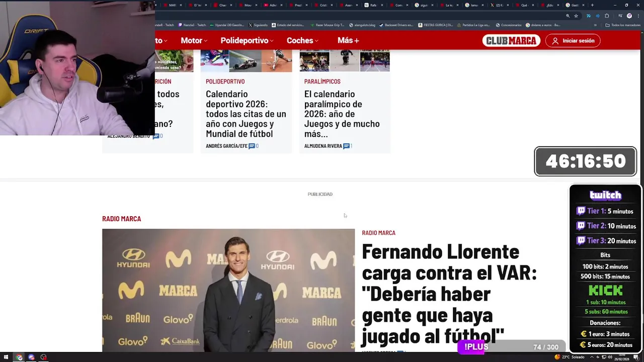Screen dimensions: 644x362
Task: Click author name Almudena Rivera
Action: pyautogui.click(x=323, y=146)
